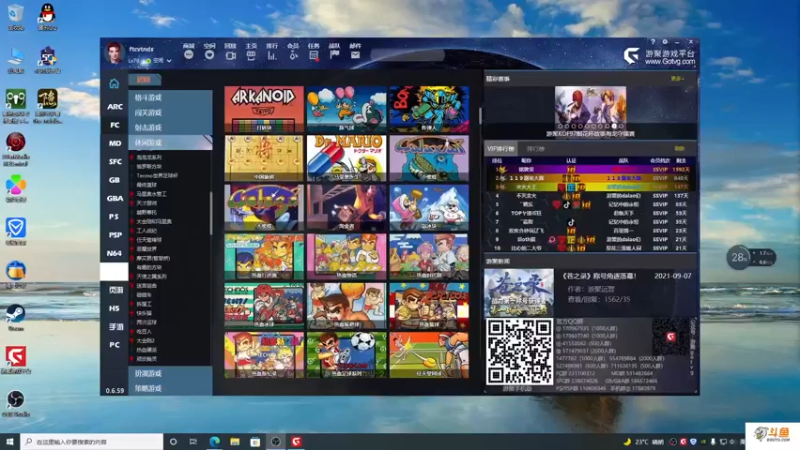Image resolution: width=800 pixels, height=450 pixels.
Task: Select the N64 platform tab
Action: 115,253
